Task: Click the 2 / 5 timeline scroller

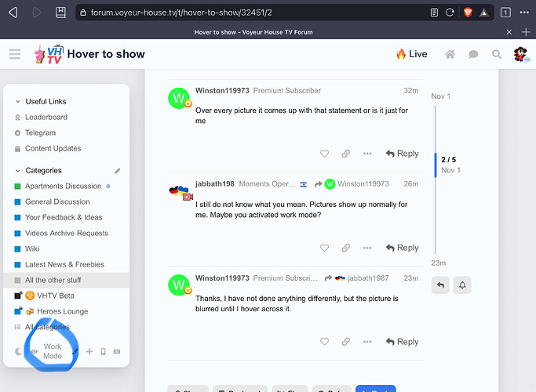Action: tap(449, 165)
